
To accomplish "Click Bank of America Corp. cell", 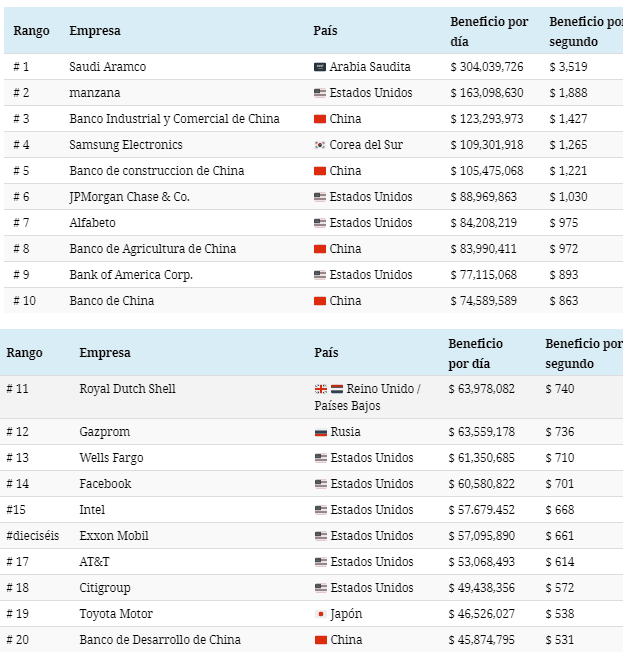I will pyautogui.click(x=131, y=275).
